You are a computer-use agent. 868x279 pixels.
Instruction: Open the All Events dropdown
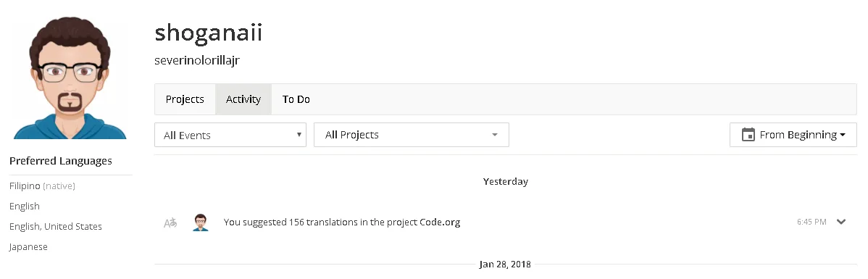click(x=230, y=135)
